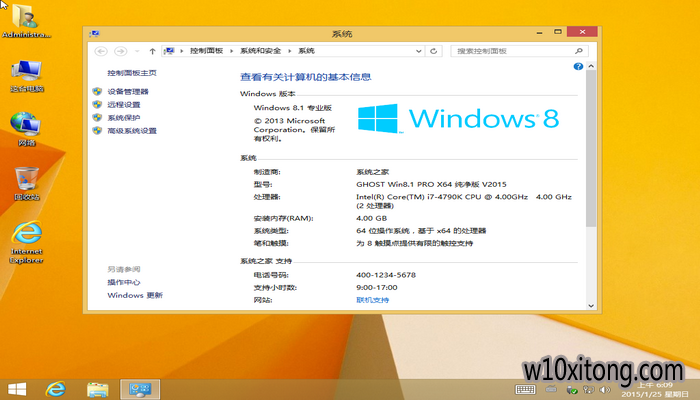Click the phone number 400-1234-5678
700x400 pixels.
pyautogui.click(x=386, y=275)
